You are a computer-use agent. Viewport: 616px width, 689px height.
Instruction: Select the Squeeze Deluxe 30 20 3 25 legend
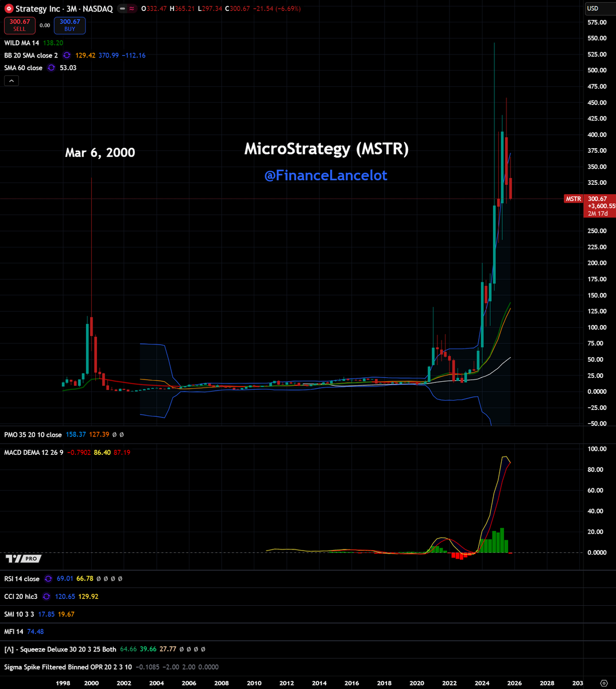(60, 649)
